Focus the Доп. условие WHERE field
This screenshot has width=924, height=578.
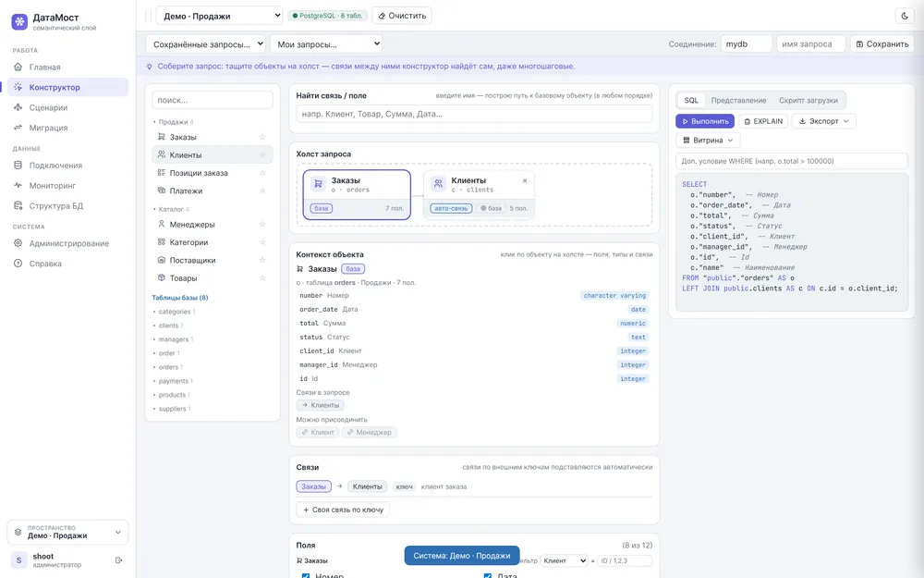tap(792, 161)
